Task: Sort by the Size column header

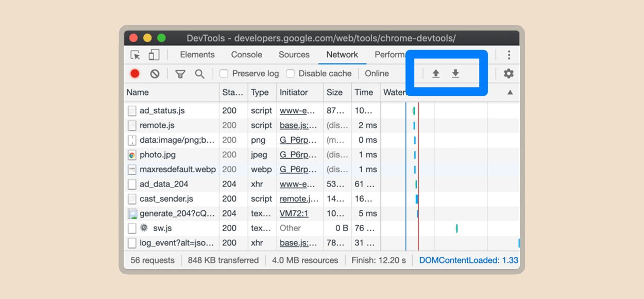Action: [336, 92]
